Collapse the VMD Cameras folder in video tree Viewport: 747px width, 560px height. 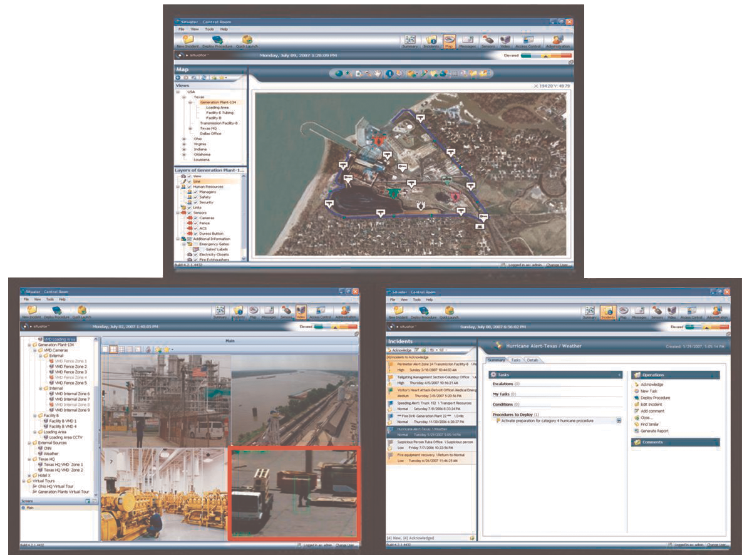point(35,350)
